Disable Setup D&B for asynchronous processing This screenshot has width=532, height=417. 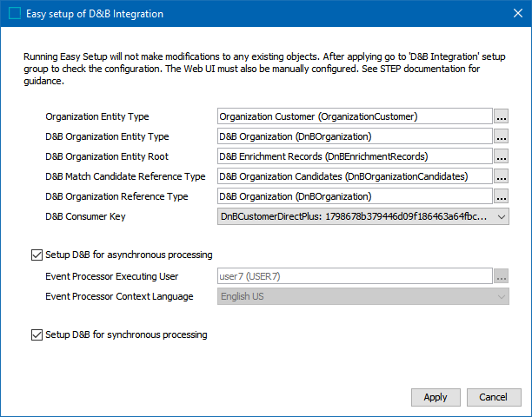point(36,255)
